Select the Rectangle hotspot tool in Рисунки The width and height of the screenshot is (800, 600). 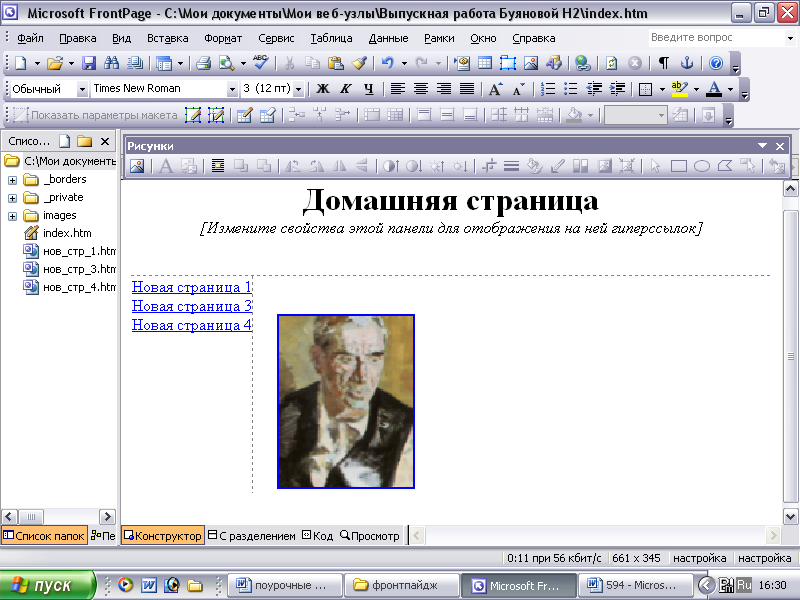coord(679,166)
